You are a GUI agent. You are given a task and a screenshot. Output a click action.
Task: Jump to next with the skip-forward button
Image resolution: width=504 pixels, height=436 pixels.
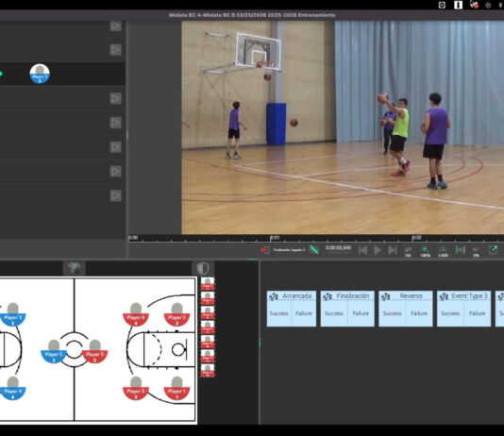[393, 250]
